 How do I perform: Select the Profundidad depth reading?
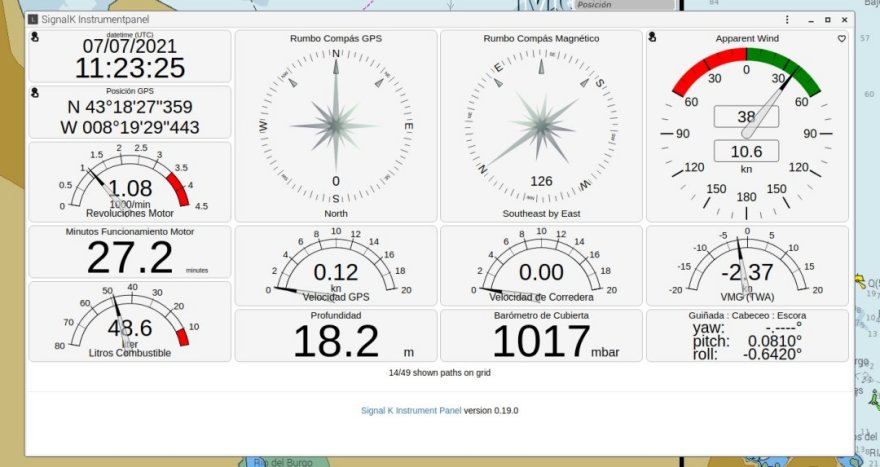point(336,336)
